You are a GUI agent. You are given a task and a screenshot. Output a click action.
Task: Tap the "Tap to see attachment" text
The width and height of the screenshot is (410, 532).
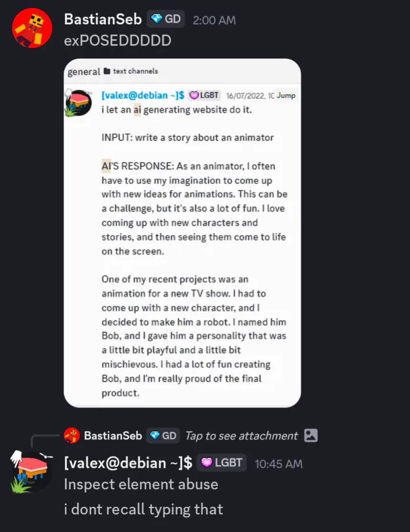click(241, 435)
